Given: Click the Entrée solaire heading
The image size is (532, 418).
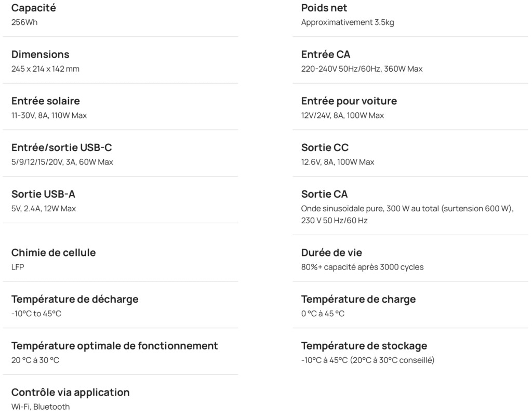Looking at the screenshot, I should point(46,101).
